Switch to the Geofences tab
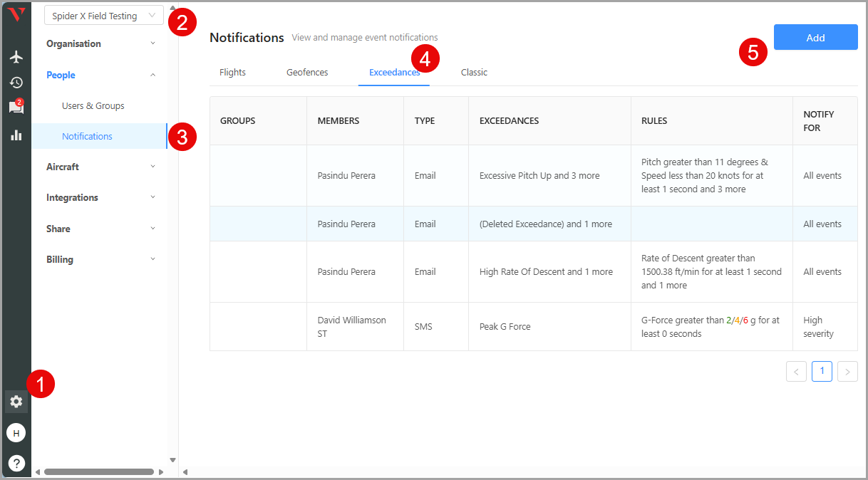Image resolution: width=868 pixels, height=480 pixels. point(307,72)
